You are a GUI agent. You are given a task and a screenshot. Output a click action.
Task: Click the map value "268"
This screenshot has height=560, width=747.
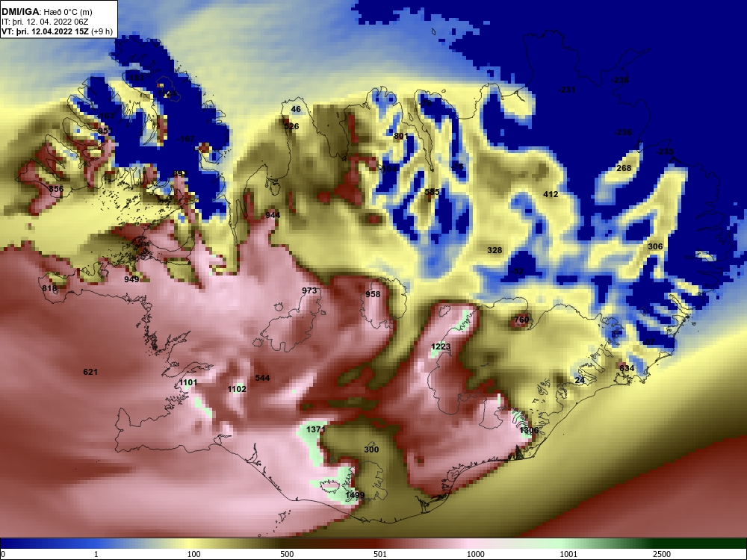[624, 168]
